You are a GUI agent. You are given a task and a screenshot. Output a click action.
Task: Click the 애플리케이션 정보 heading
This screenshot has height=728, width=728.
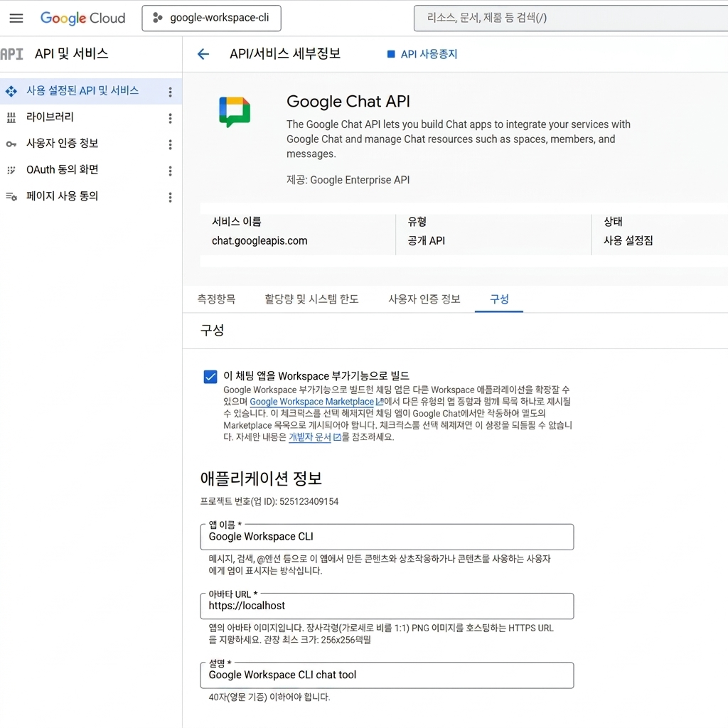261,478
